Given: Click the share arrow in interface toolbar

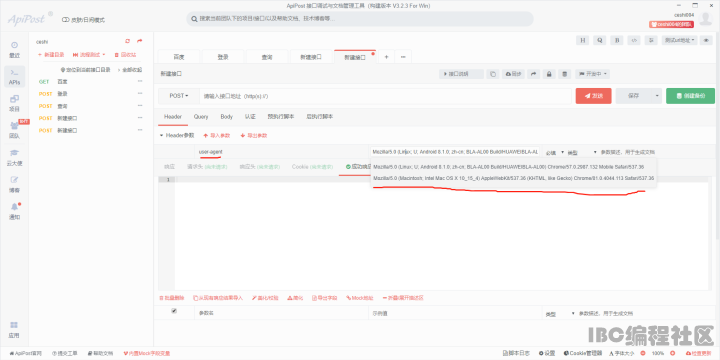Looking at the screenshot, I should coord(534,74).
